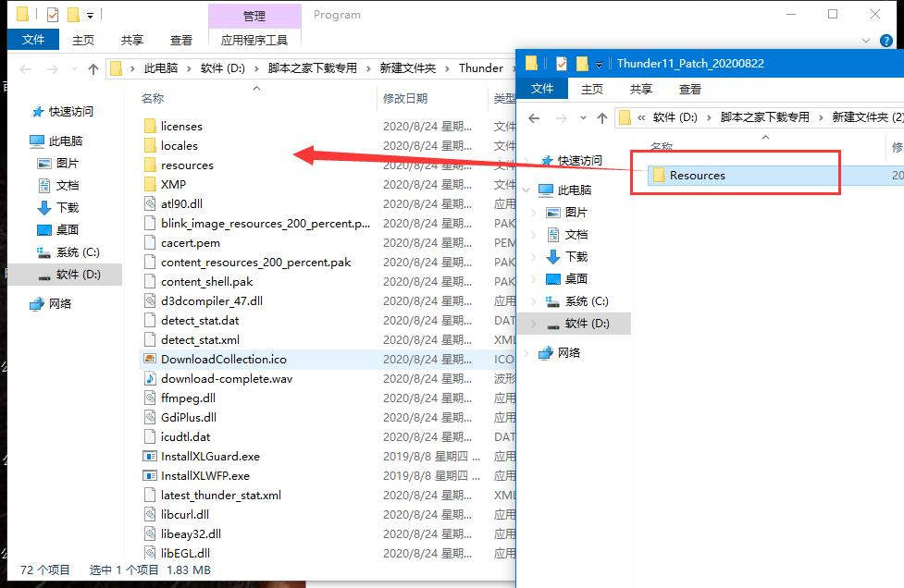Open File tab in Thunder11_Patch window
Image resolution: width=904 pixels, height=588 pixels.
(542, 89)
